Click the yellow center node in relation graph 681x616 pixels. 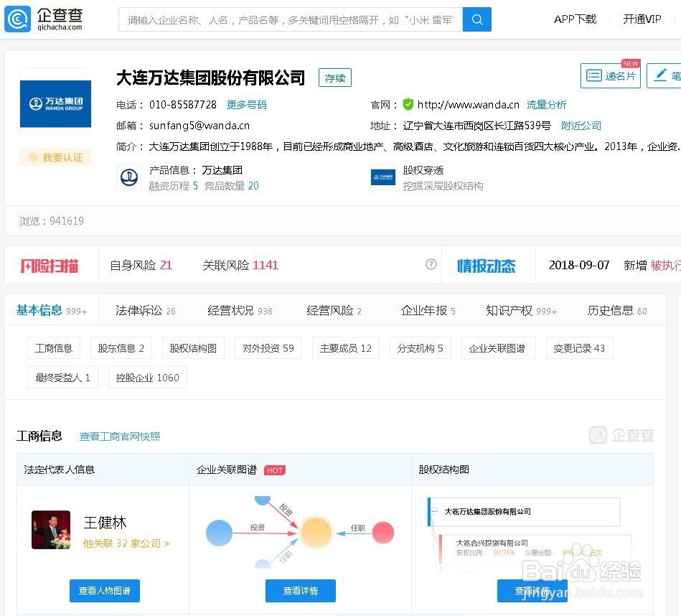click(316, 532)
